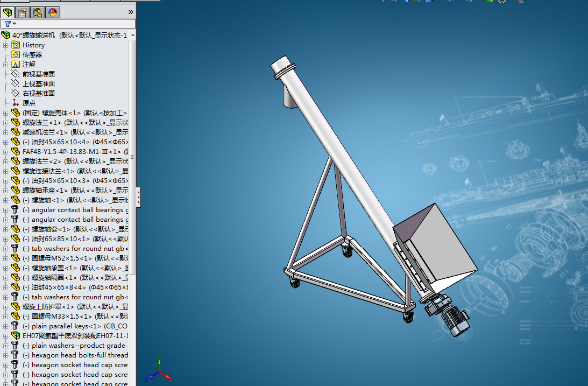Select the discharge outlet pipe on the model
This screenshot has width=588, height=386.
click(289, 96)
